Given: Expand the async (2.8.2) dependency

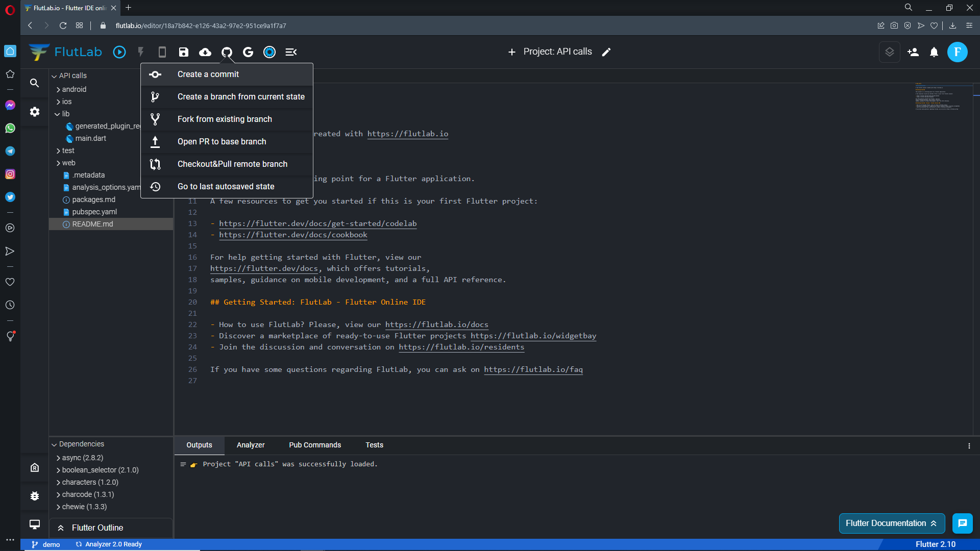Looking at the screenshot, I should pyautogui.click(x=58, y=458).
